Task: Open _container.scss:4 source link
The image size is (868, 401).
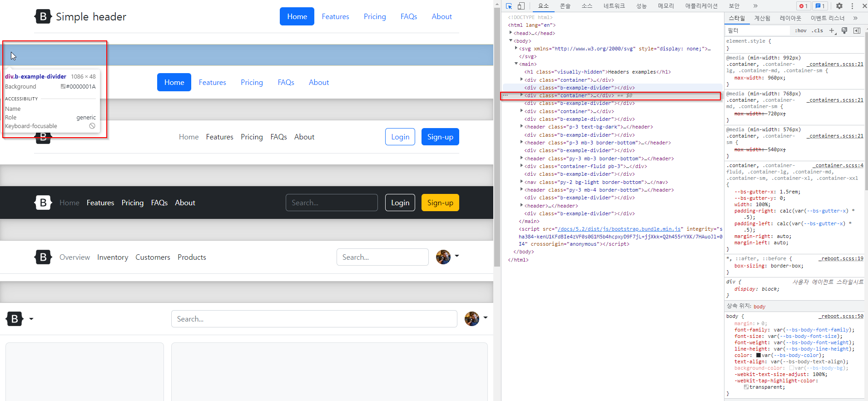Action: 838,165
